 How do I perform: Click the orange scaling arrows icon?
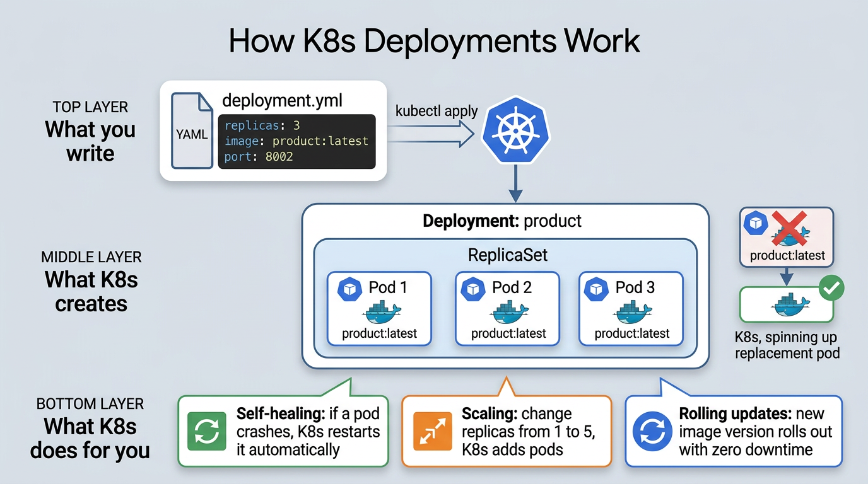pos(433,431)
